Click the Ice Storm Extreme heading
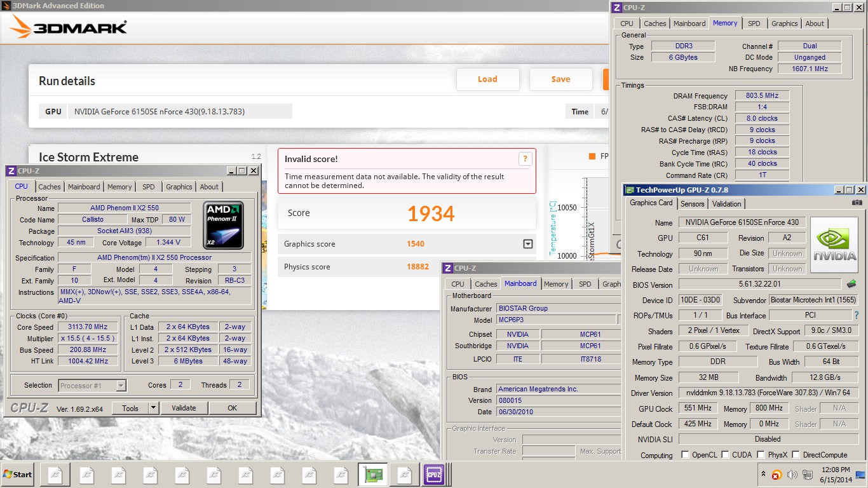The width and height of the screenshot is (868, 488). pos(88,157)
